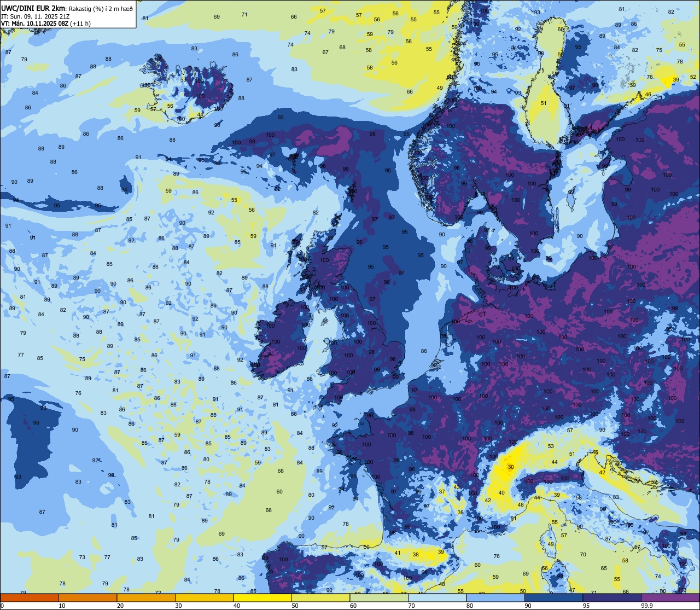Click the '99.9' legend tick label

point(647,606)
